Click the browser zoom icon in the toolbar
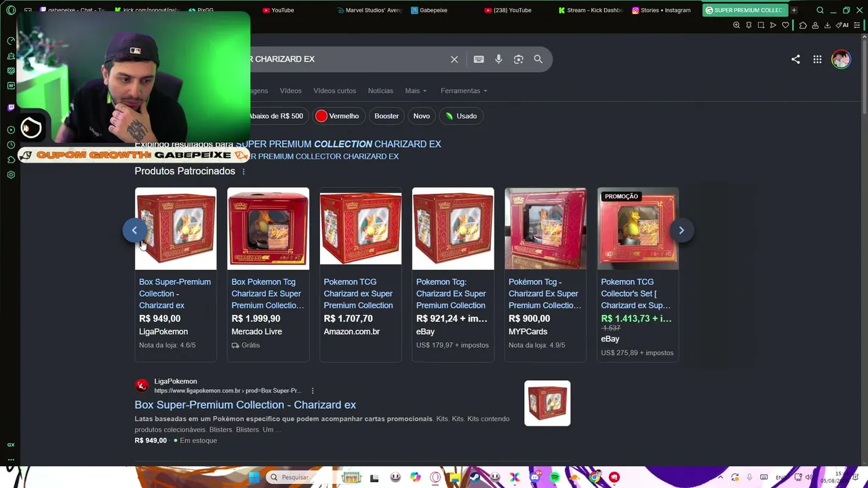868x488 pixels. (736, 25)
